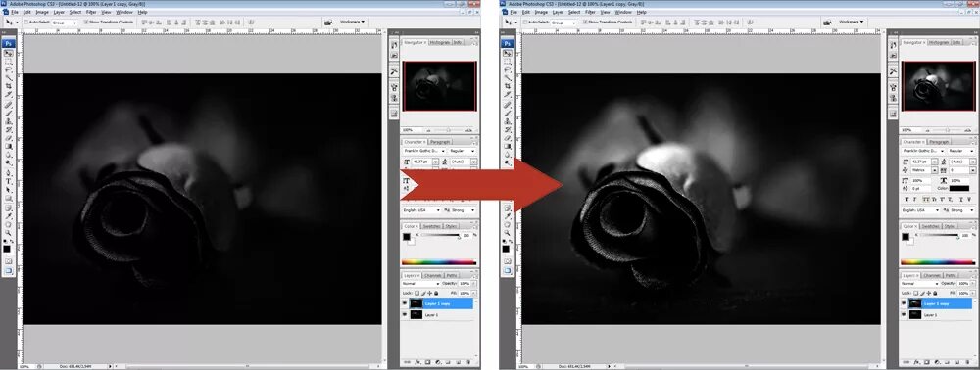Open Layer menu in right window

click(x=559, y=12)
